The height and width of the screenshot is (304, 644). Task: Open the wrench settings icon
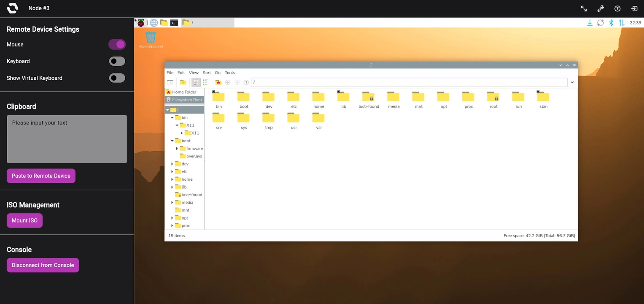601,8
